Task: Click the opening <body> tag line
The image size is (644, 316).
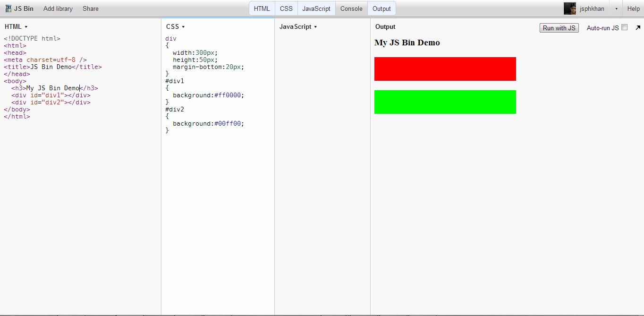Action: pos(15,81)
